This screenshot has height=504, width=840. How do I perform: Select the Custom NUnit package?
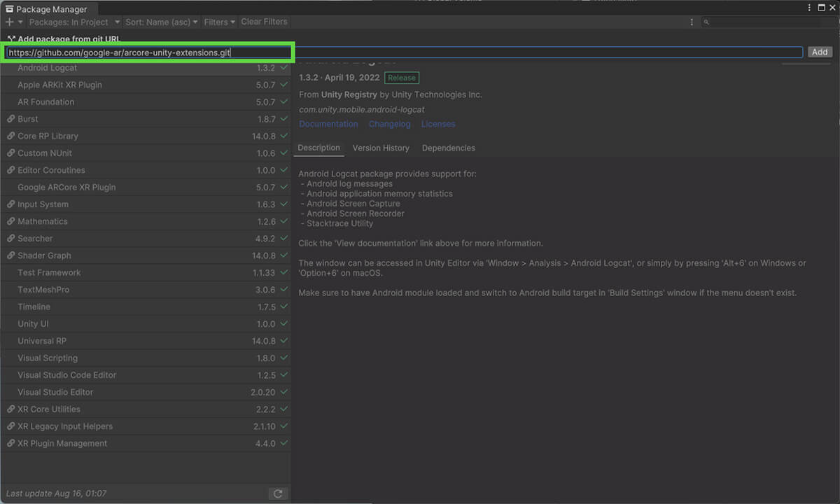146,153
